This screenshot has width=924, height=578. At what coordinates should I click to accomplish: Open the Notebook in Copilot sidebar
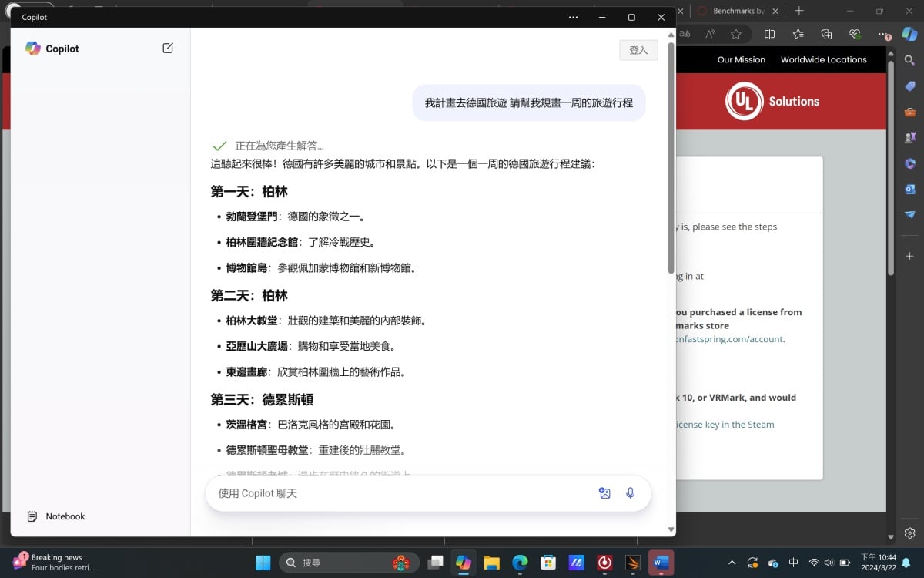click(x=55, y=516)
